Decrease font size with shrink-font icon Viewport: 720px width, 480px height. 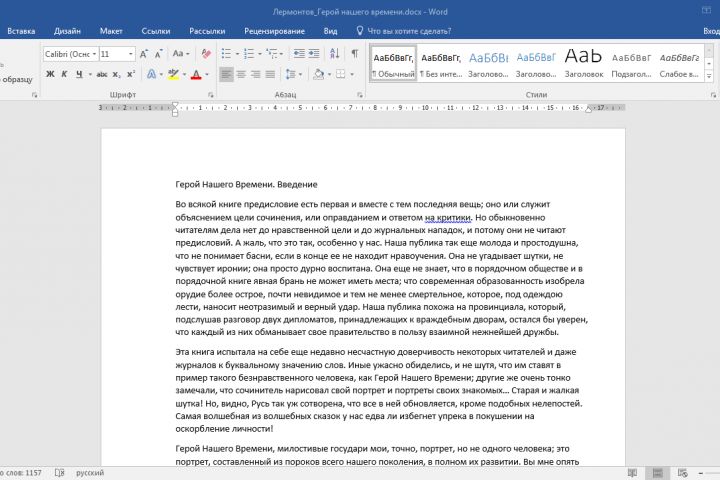click(x=159, y=54)
